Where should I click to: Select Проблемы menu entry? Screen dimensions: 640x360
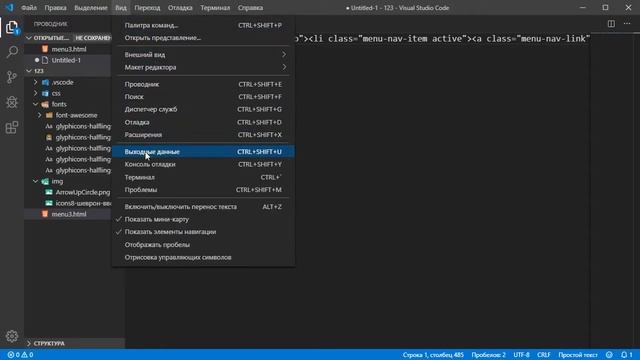(x=203, y=189)
